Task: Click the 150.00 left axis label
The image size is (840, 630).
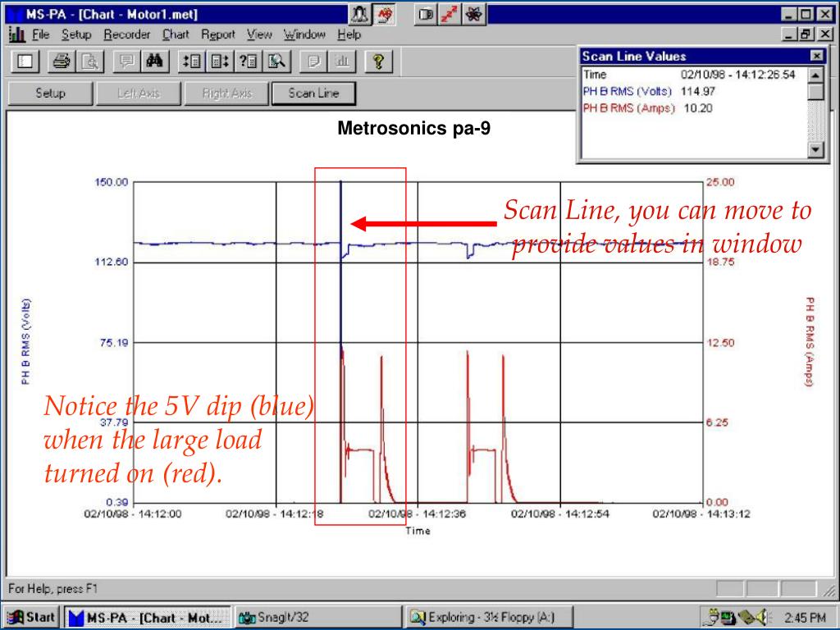Action: click(x=112, y=182)
